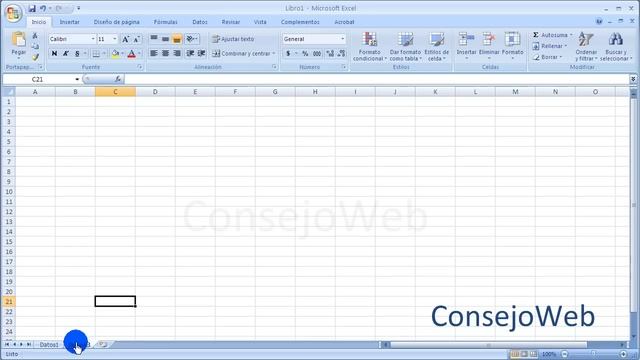Click Rellenar in the Modificar group
This screenshot has height=360, width=640.
pos(550,46)
